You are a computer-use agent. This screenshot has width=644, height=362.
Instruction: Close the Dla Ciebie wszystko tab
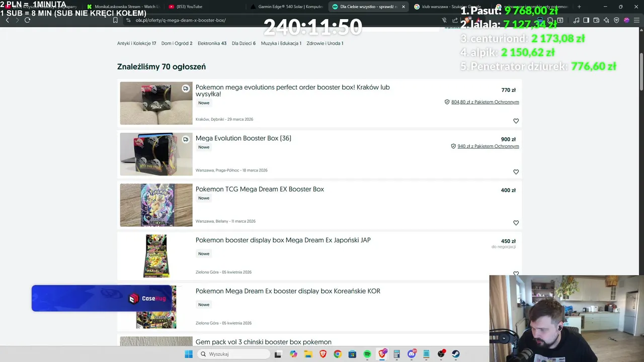403,7
